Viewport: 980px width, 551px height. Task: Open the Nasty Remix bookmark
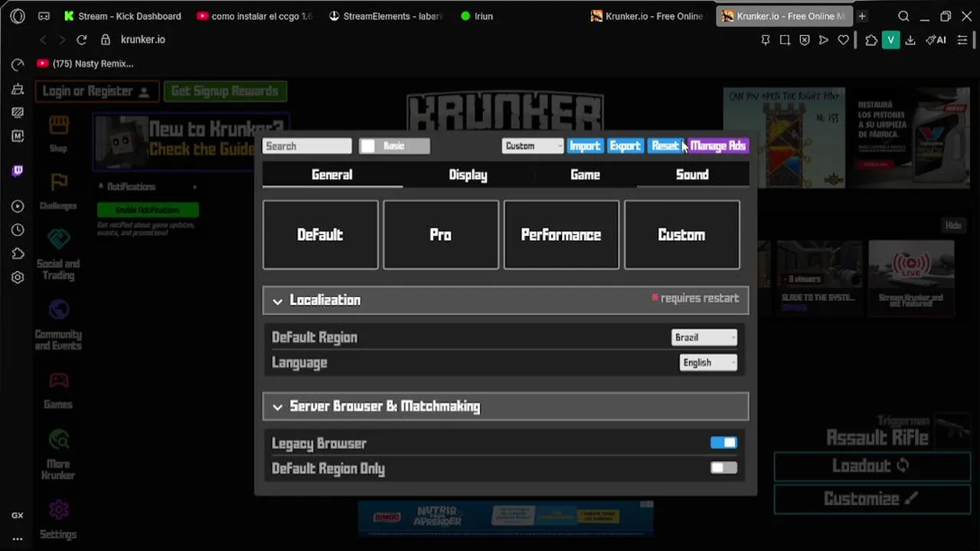(85, 64)
